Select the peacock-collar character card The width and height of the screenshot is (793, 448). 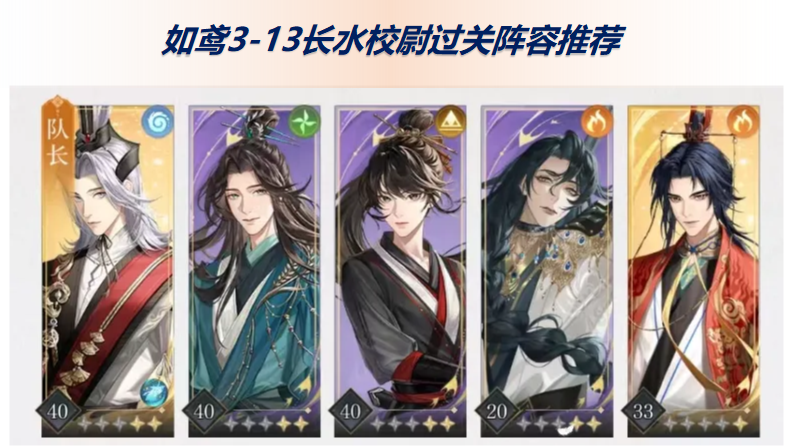tap(547, 271)
